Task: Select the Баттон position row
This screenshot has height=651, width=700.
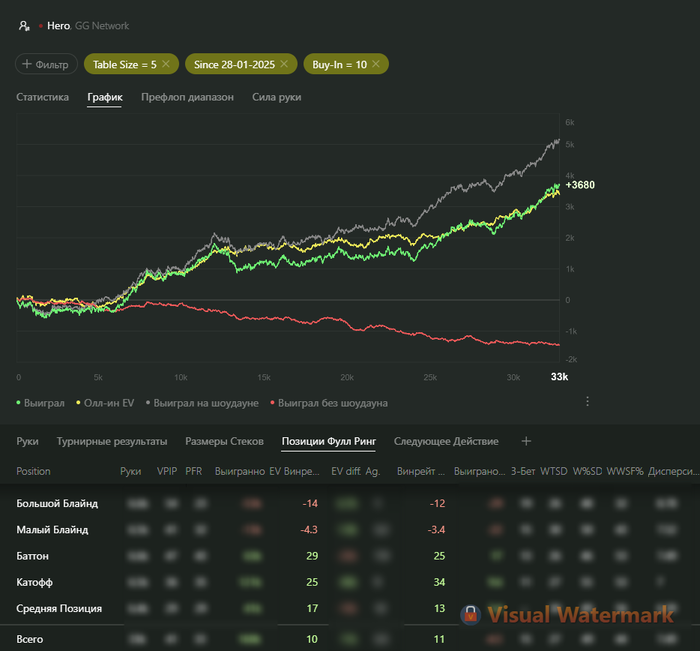Action: pos(350,556)
